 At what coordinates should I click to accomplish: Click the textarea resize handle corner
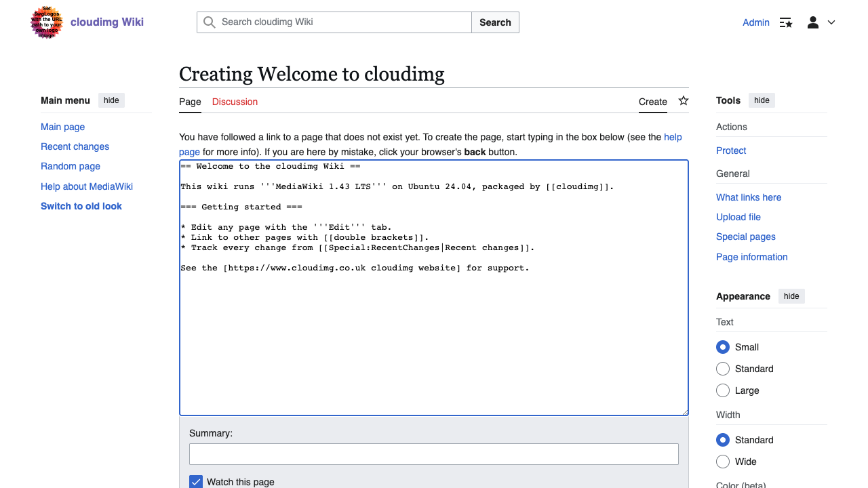684,411
